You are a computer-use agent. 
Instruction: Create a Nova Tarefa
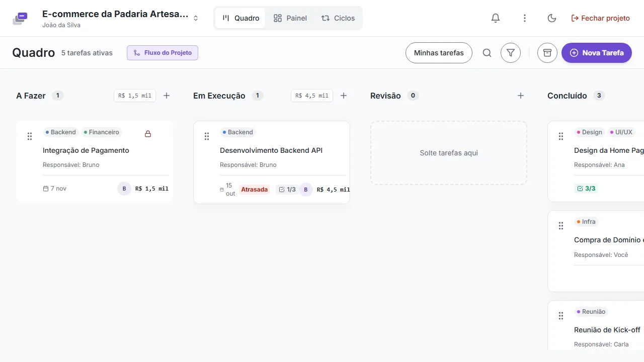pos(597,53)
